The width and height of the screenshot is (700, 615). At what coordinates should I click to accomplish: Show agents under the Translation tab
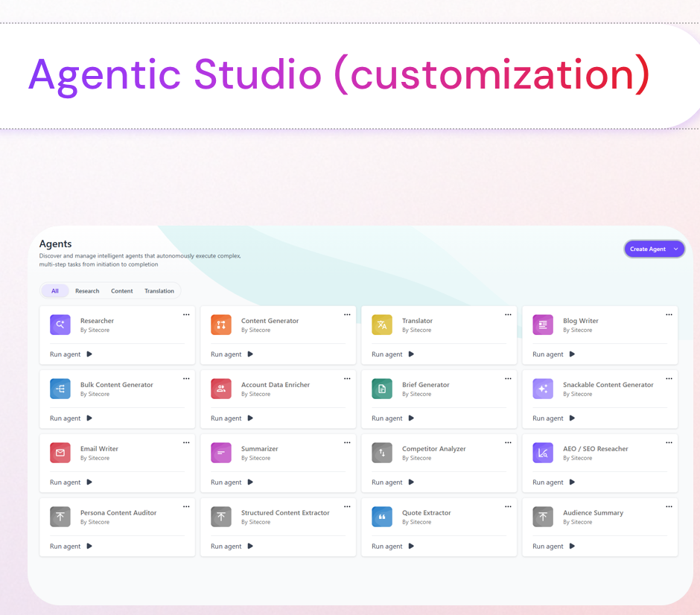[x=159, y=291]
